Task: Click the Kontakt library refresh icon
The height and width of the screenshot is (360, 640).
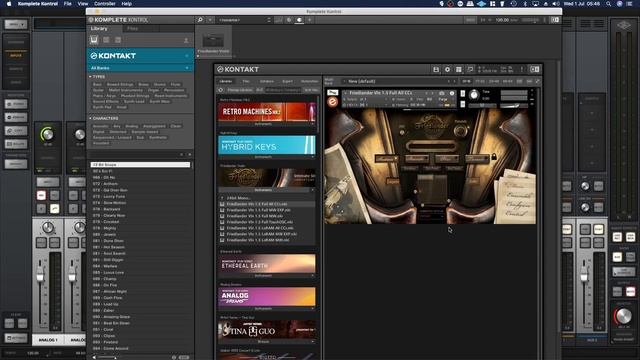Action: point(221,90)
